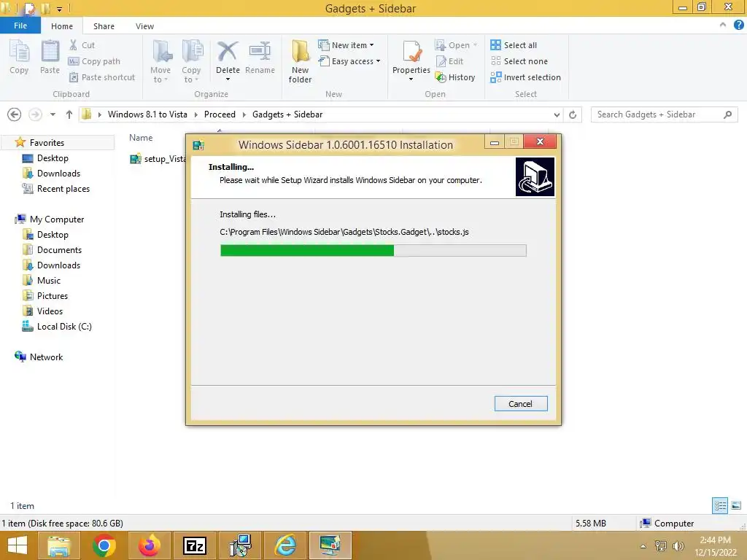Click the installation progress bar
This screenshot has height=560, width=747.
click(373, 251)
